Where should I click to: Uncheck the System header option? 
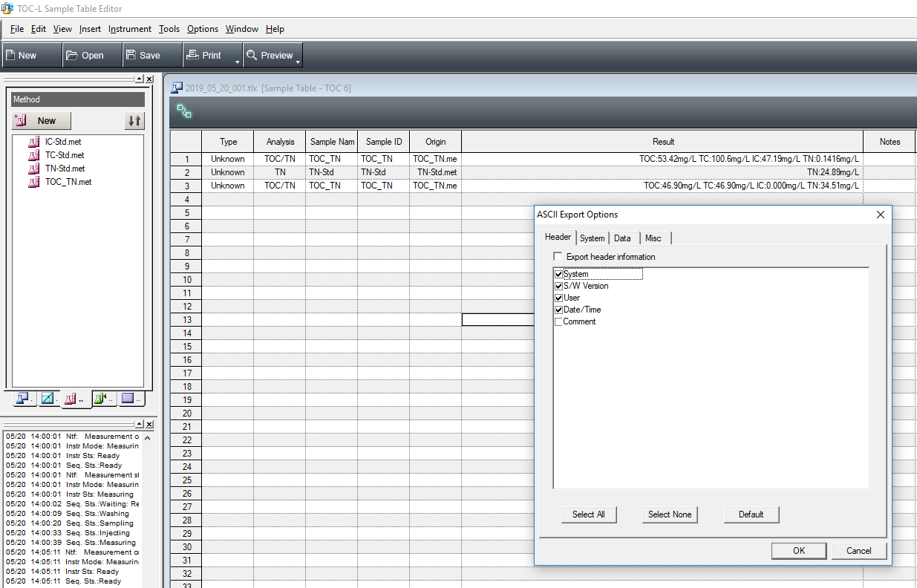[x=558, y=274]
